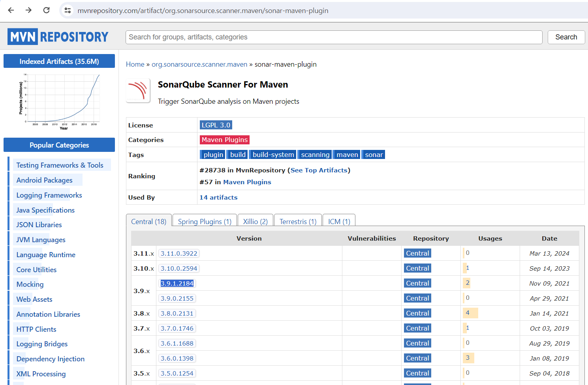Open Annotation Libraries category
The height and width of the screenshot is (385, 588).
click(48, 314)
